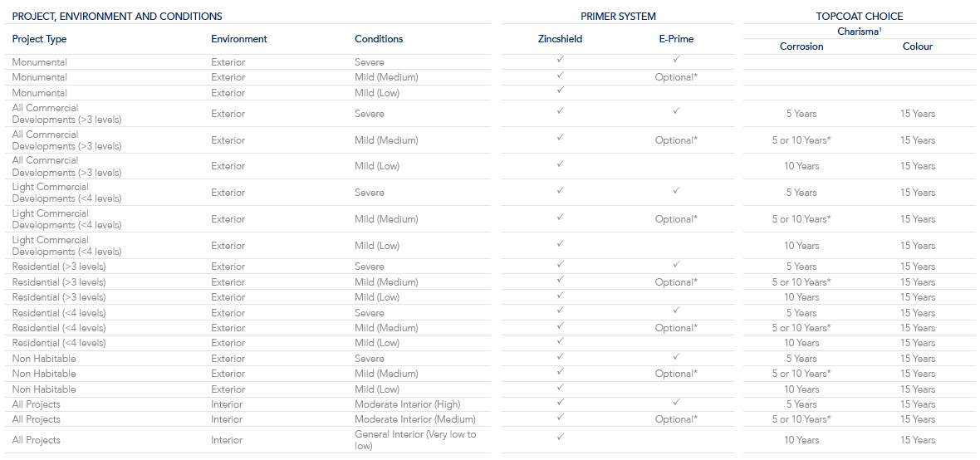The image size is (980, 460).
Task: Click the Corrosion column header
Action: [801, 46]
